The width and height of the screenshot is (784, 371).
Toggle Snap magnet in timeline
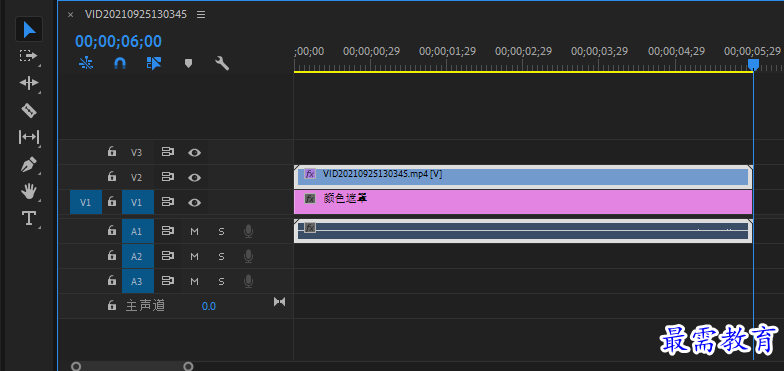point(120,64)
